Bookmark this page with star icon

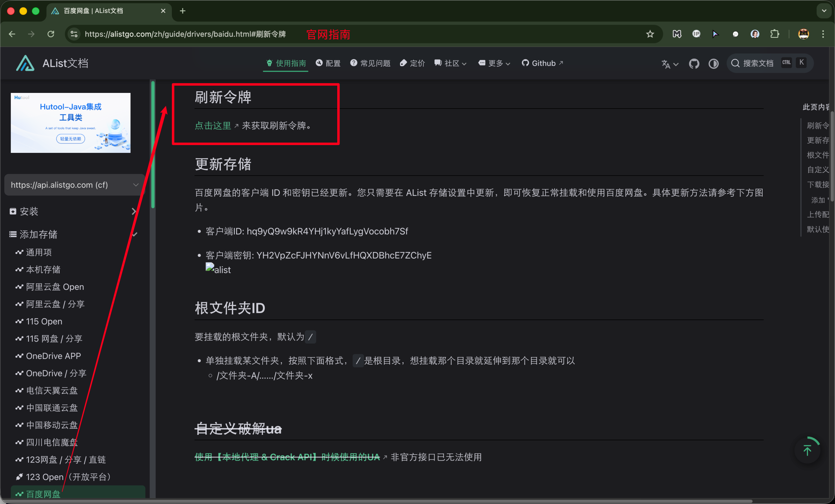(650, 34)
